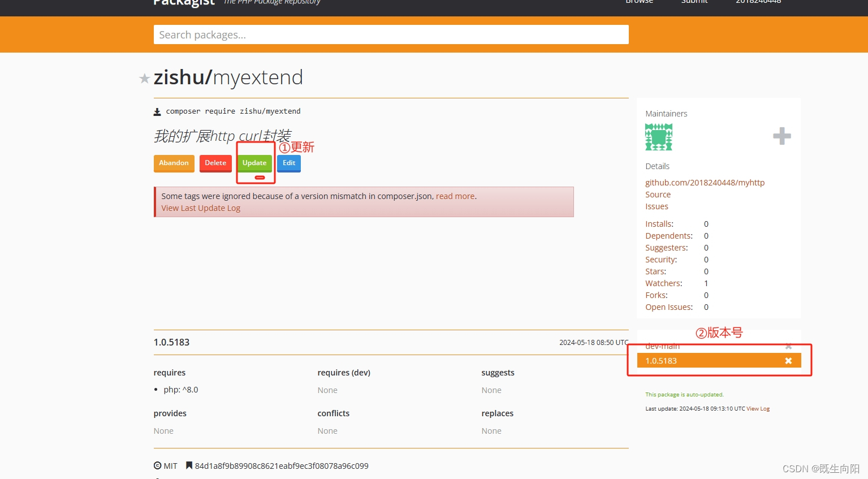The height and width of the screenshot is (479, 868).
Task: Open the Submit menu item
Action: pyautogui.click(x=694, y=2)
